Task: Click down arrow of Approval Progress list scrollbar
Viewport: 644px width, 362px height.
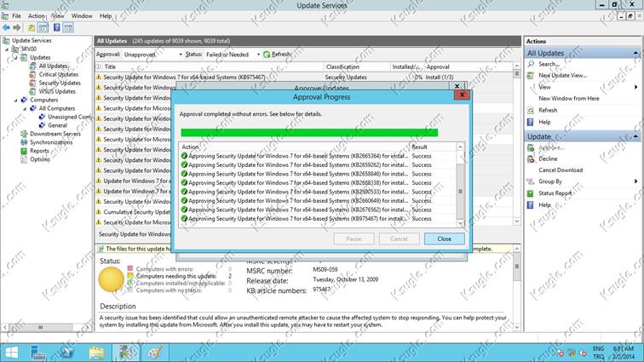Action: point(460,223)
